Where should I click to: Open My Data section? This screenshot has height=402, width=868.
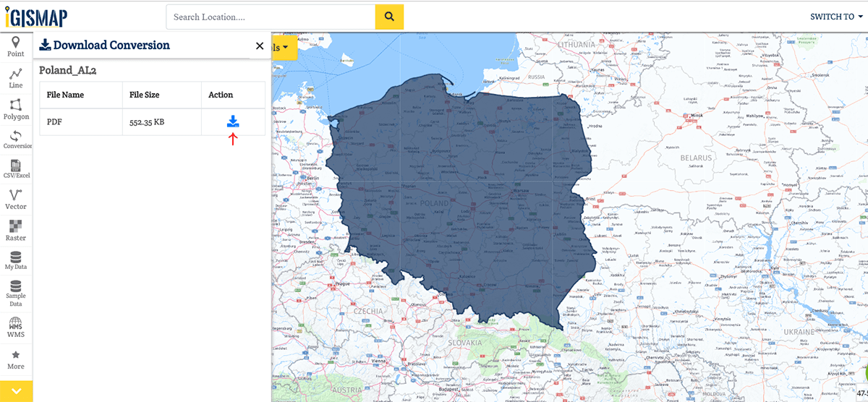[x=16, y=260]
